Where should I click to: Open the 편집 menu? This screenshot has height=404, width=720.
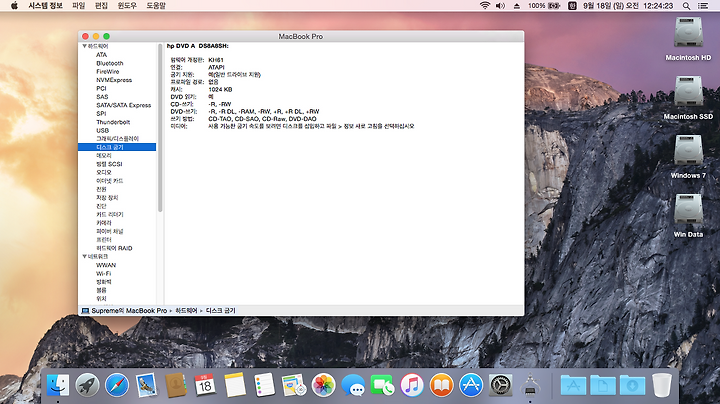point(101,6)
